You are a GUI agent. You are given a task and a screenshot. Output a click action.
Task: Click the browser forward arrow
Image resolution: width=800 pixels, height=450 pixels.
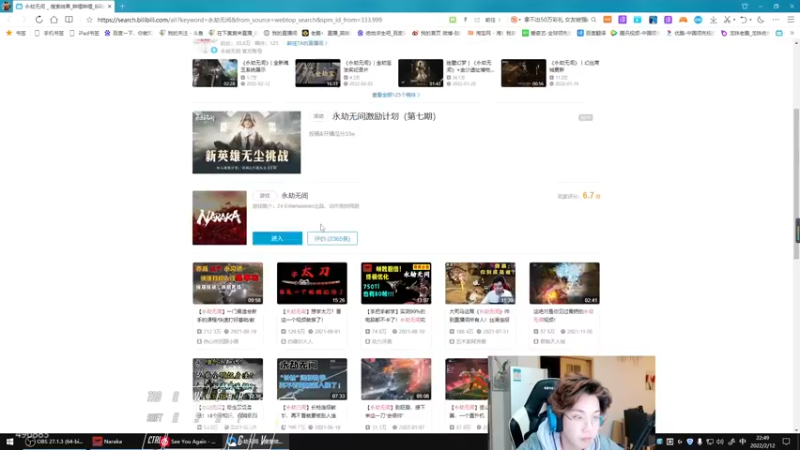(x=23, y=20)
